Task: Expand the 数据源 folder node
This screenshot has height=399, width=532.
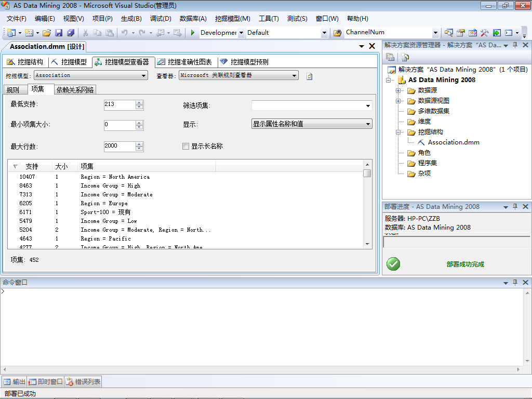Action: click(x=398, y=90)
